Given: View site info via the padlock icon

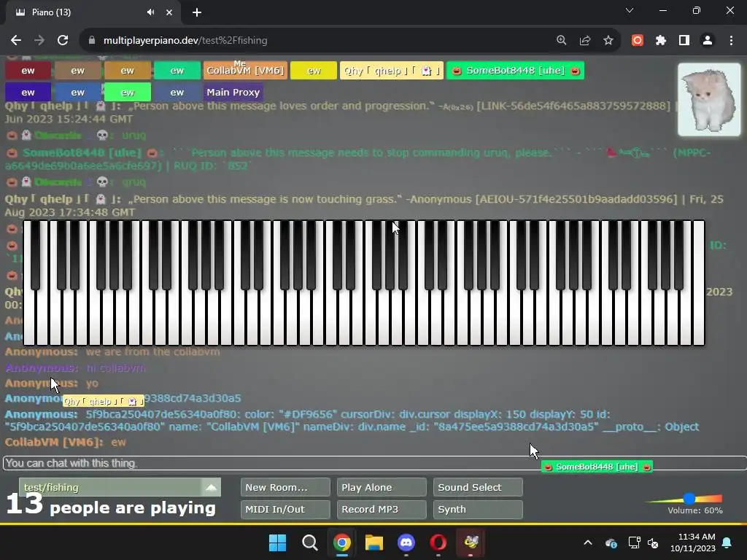Looking at the screenshot, I should [x=92, y=41].
